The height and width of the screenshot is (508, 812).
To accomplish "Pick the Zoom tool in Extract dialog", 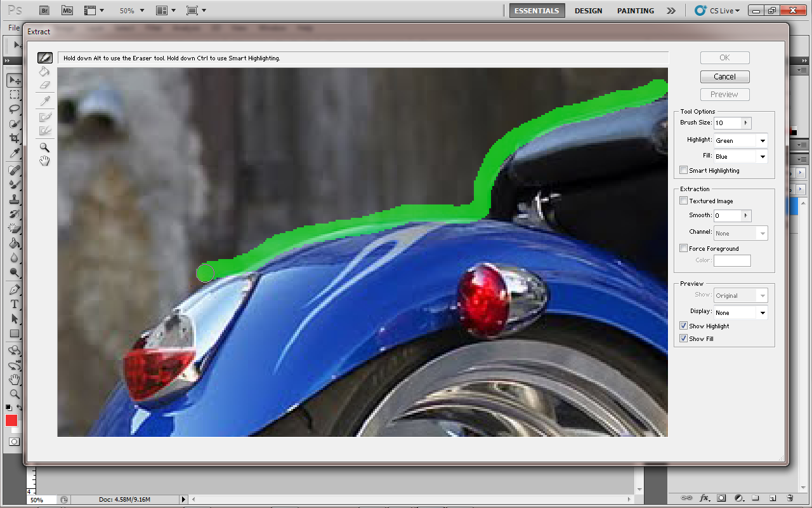I will pos(44,147).
